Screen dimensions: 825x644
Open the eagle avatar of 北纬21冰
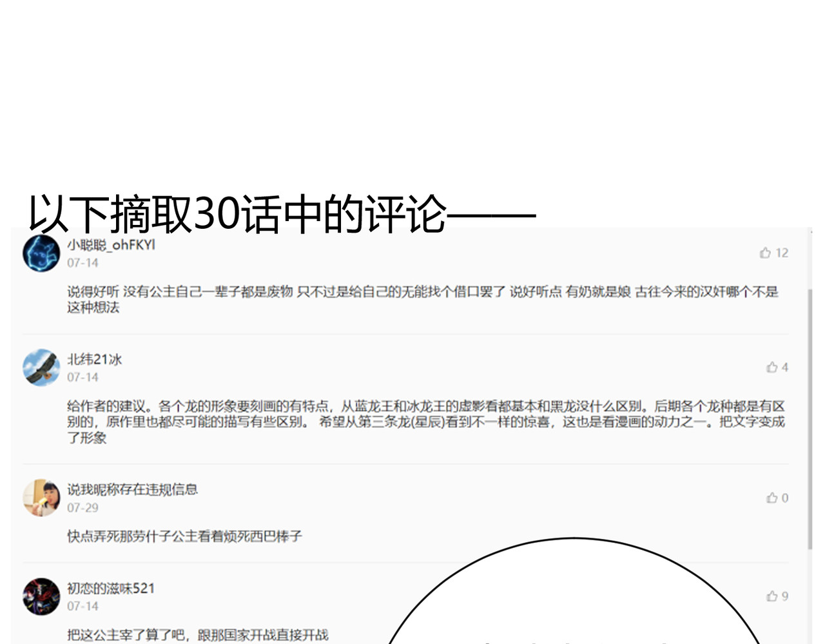click(41, 367)
